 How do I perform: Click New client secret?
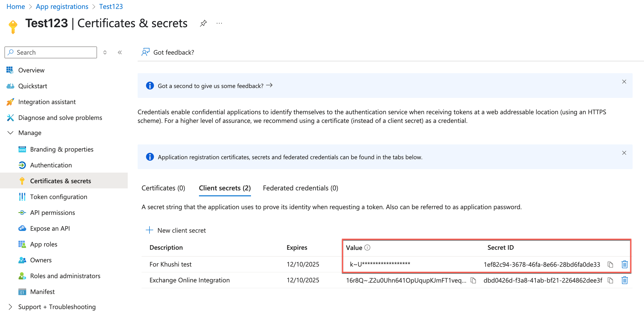pyautogui.click(x=176, y=230)
